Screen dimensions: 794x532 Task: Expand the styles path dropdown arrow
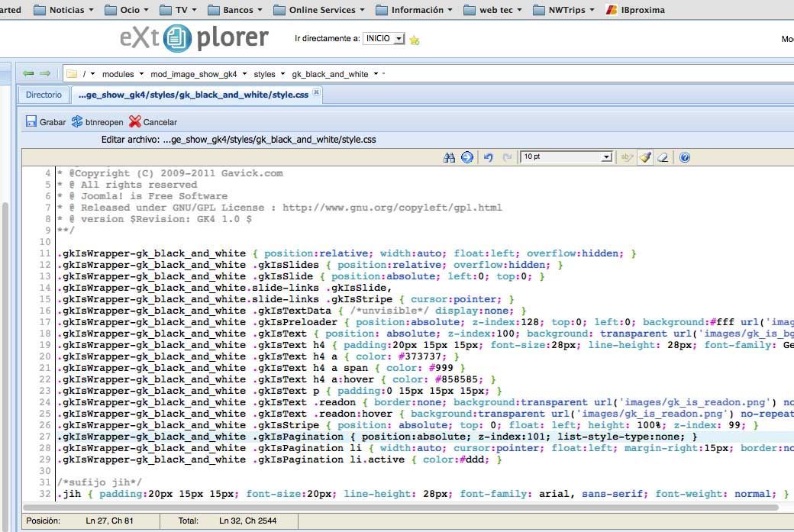(x=282, y=74)
